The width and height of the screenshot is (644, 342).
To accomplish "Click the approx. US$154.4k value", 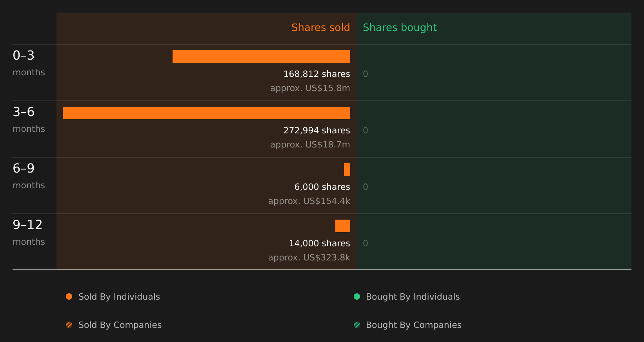I will click(309, 201).
